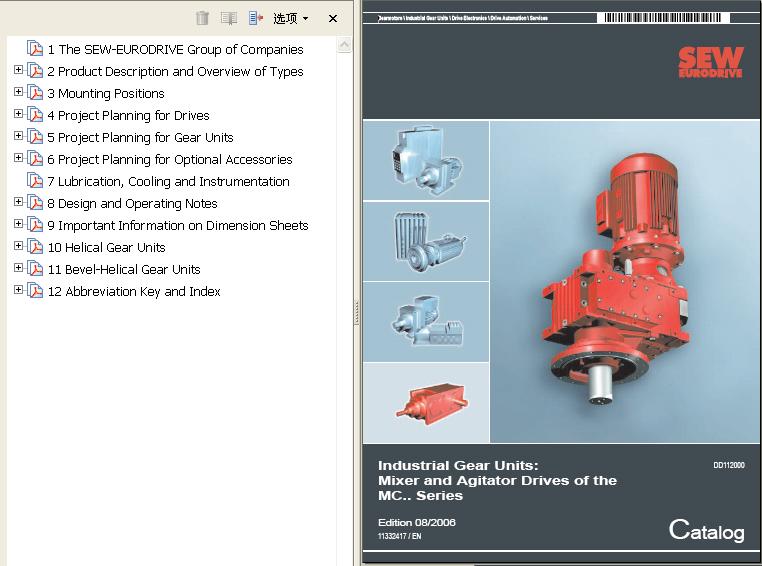Viewport: 762px width, 566px height.
Task: Expand bookmark 10 Helical Gear Units
Action: 18,245
